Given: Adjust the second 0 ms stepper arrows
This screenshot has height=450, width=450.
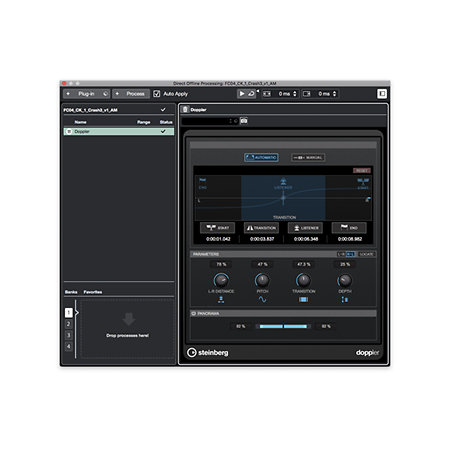Looking at the screenshot, I should (x=335, y=94).
